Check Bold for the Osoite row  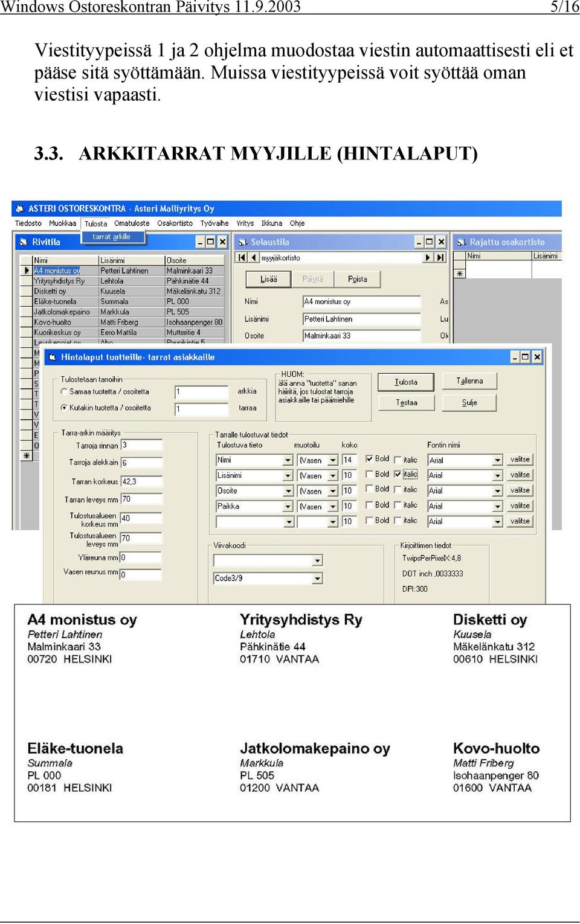click(369, 490)
